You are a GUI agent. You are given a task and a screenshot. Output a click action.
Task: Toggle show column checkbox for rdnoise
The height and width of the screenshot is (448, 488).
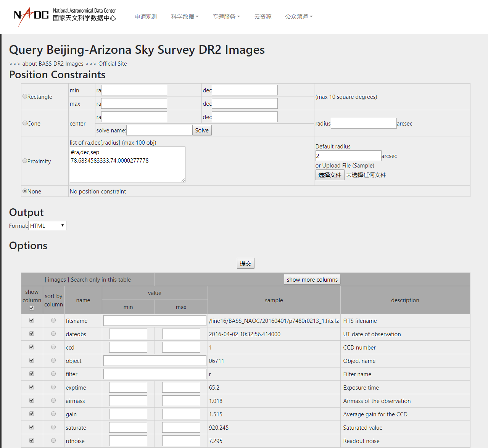pyautogui.click(x=32, y=441)
